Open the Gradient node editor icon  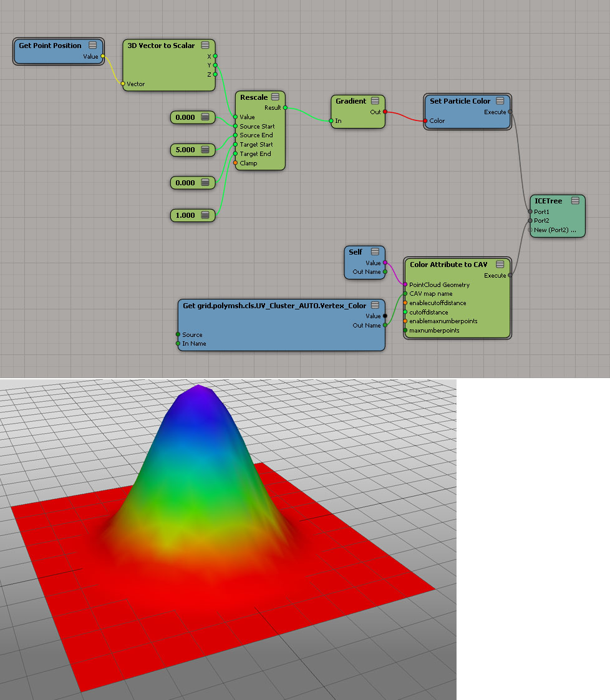point(375,101)
